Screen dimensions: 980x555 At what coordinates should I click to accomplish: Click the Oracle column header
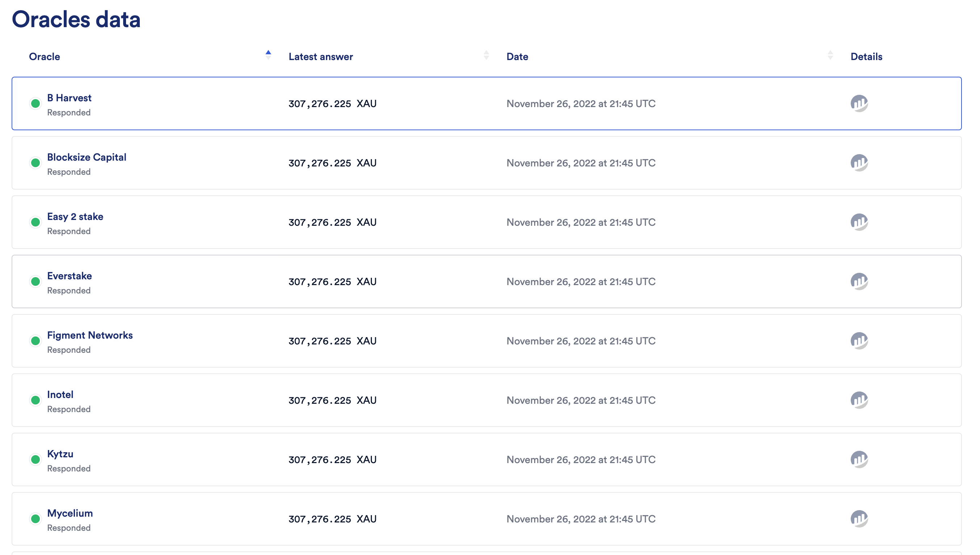coord(44,56)
